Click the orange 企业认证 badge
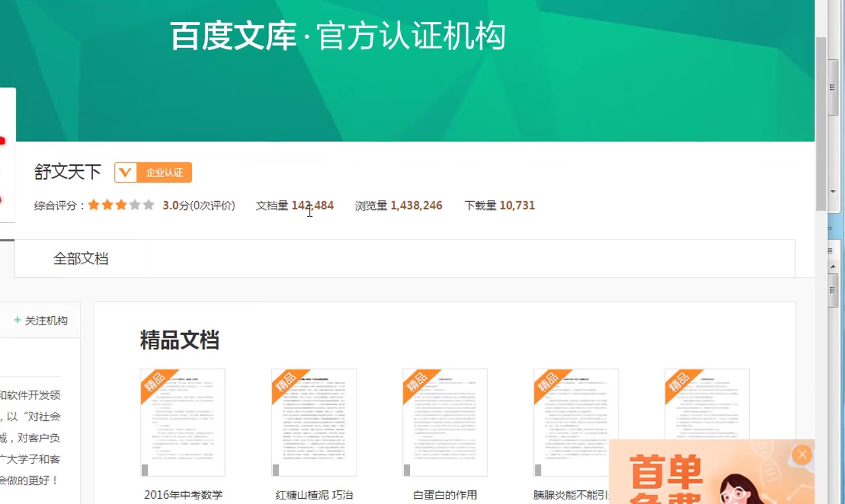This screenshot has height=504, width=845. (x=153, y=172)
